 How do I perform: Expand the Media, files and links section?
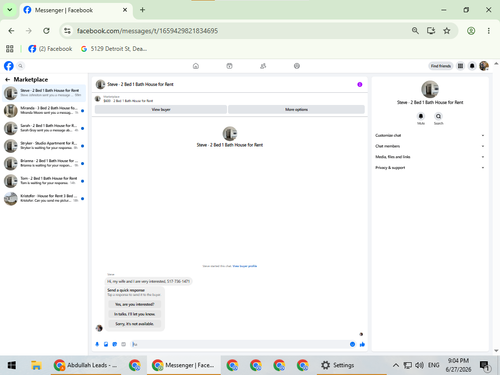[430, 157]
